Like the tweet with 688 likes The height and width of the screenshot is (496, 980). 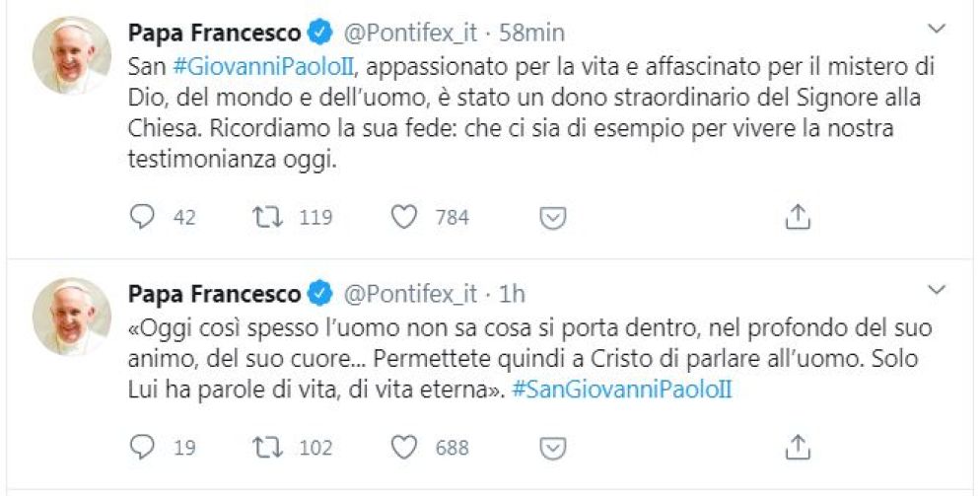[x=404, y=448]
